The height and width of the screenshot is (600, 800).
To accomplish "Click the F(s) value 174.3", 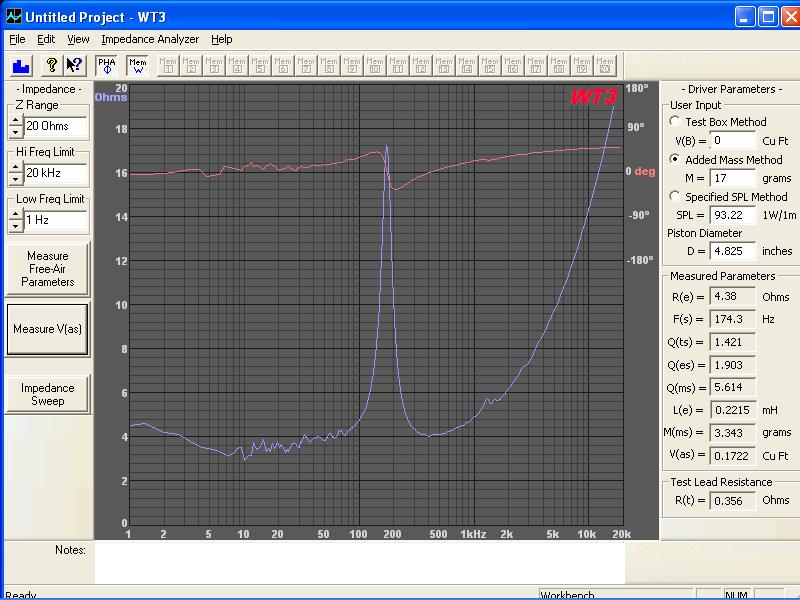I will 732,319.
